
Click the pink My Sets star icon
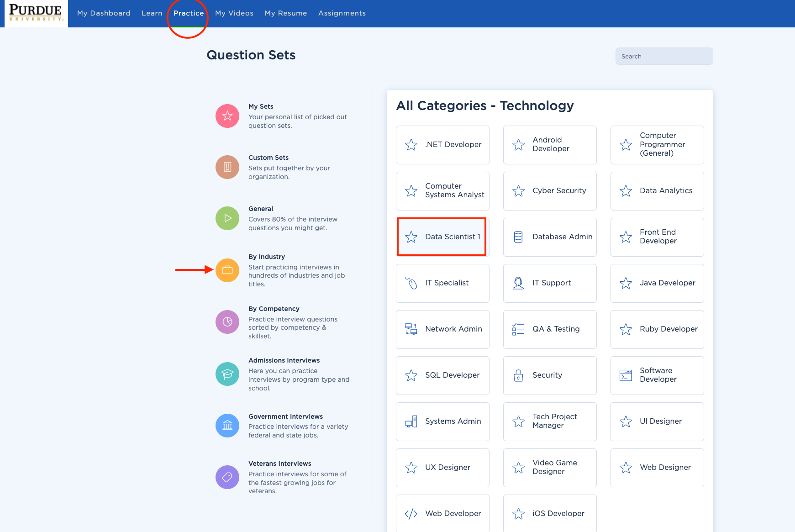[x=227, y=116]
